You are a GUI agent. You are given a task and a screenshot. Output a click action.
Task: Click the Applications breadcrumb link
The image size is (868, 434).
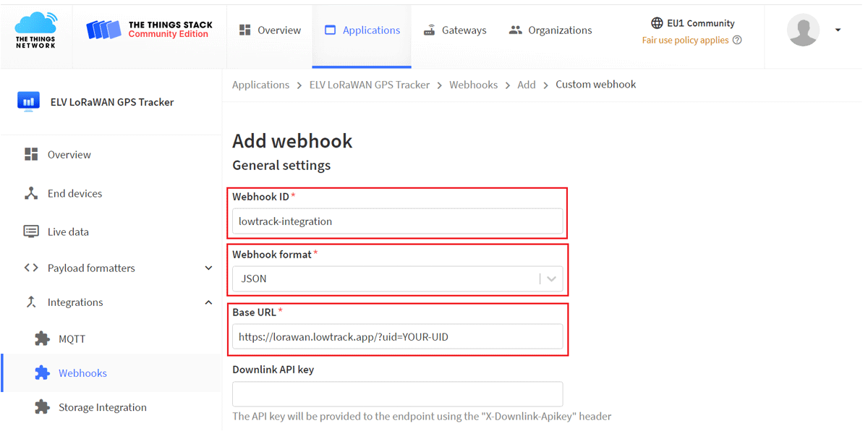260,85
